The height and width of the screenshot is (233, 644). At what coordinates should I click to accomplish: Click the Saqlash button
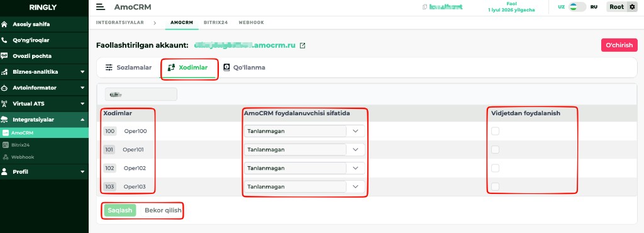point(120,210)
